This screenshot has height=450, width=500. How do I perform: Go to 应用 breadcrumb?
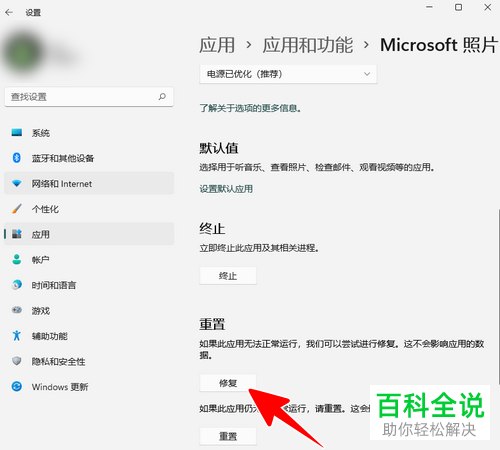pos(217,45)
